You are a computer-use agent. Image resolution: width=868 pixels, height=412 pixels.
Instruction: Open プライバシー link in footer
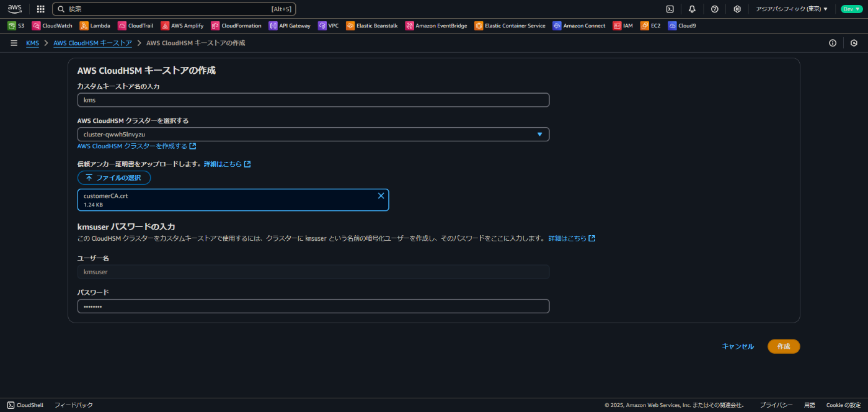tap(776, 405)
